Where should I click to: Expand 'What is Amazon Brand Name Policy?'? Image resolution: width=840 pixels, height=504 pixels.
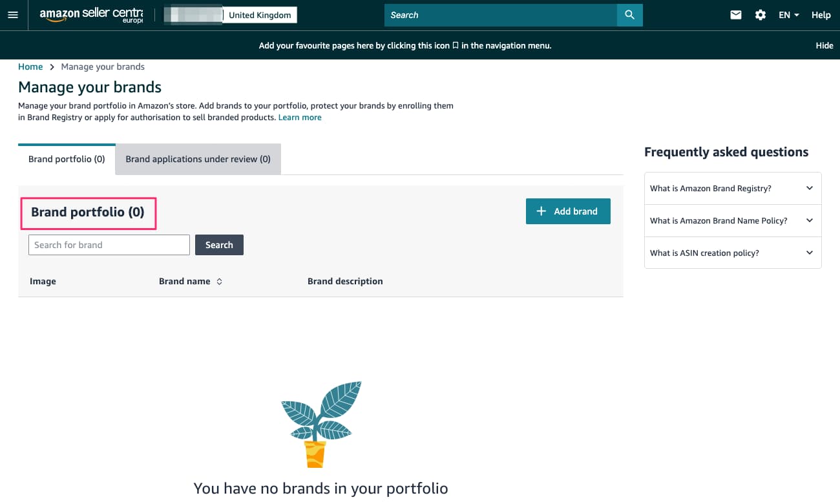[x=733, y=220]
